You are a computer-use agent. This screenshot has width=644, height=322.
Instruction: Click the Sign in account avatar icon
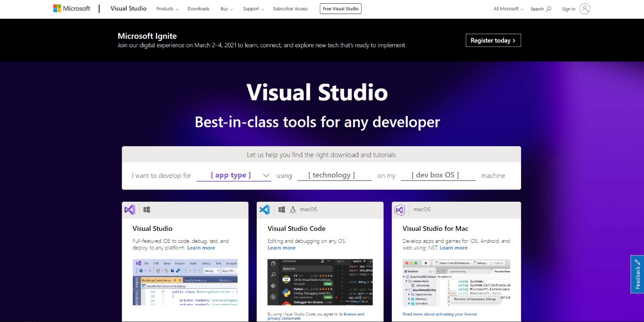point(585,9)
